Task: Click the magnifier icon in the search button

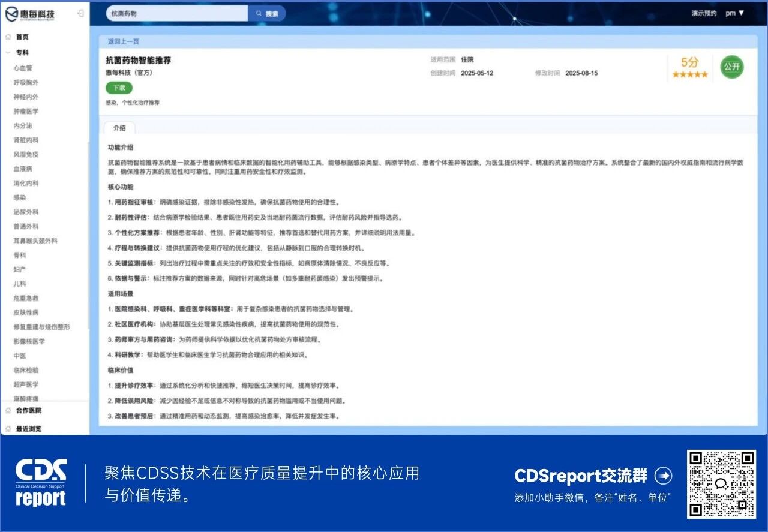Action: (x=258, y=13)
